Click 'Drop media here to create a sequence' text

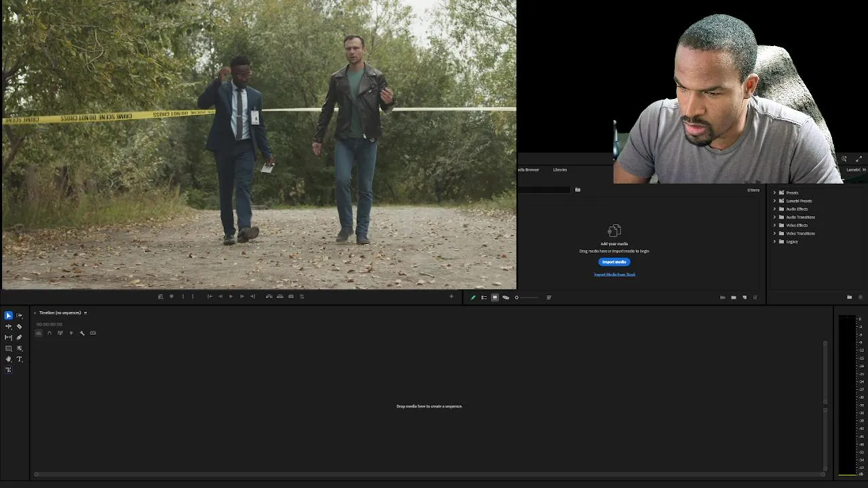pyautogui.click(x=429, y=406)
